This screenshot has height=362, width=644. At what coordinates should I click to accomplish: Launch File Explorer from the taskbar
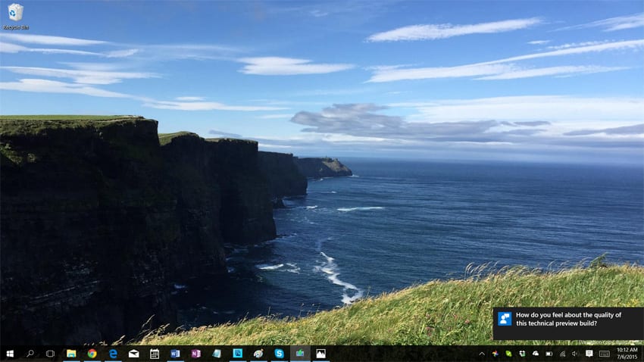71,354
